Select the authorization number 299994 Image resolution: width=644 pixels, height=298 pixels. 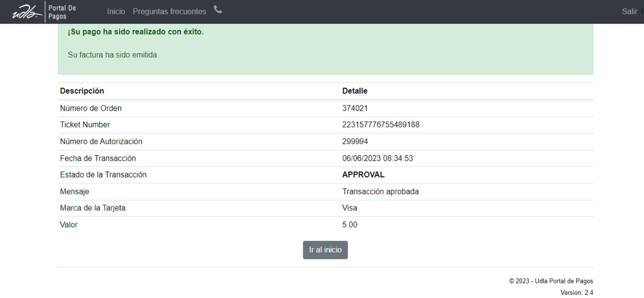(355, 142)
